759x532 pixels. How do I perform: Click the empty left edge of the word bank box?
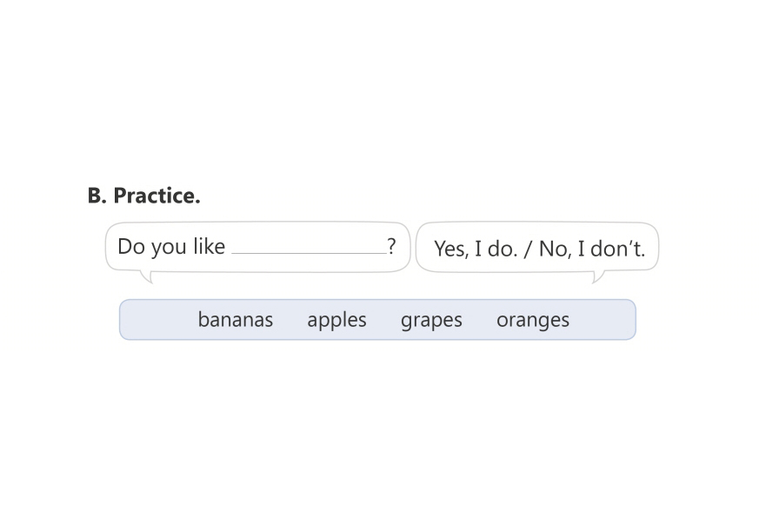click(148, 320)
